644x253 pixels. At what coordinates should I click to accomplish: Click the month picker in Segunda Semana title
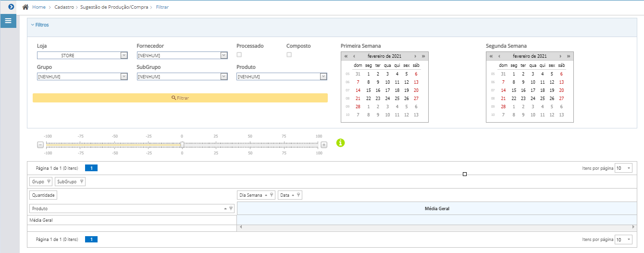coord(530,56)
